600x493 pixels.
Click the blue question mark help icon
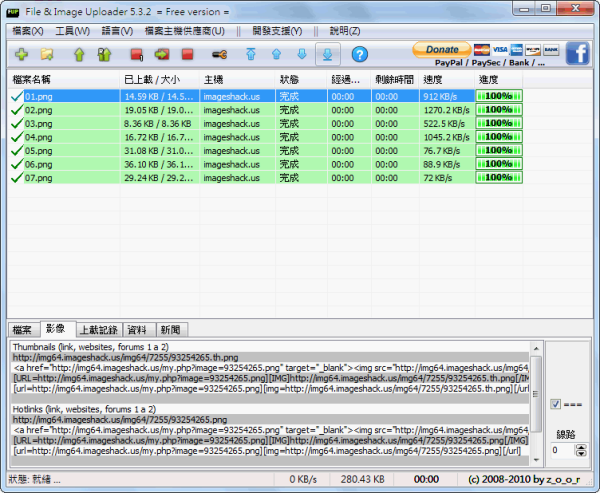click(x=359, y=54)
